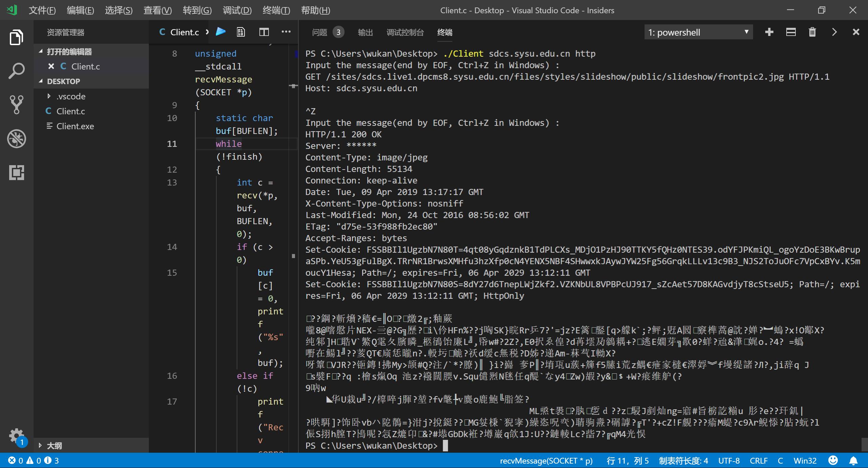The width and height of the screenshot is (868, 468).
Task: Toggle Explorer sidebar via files icon
Action: point(16,37)
